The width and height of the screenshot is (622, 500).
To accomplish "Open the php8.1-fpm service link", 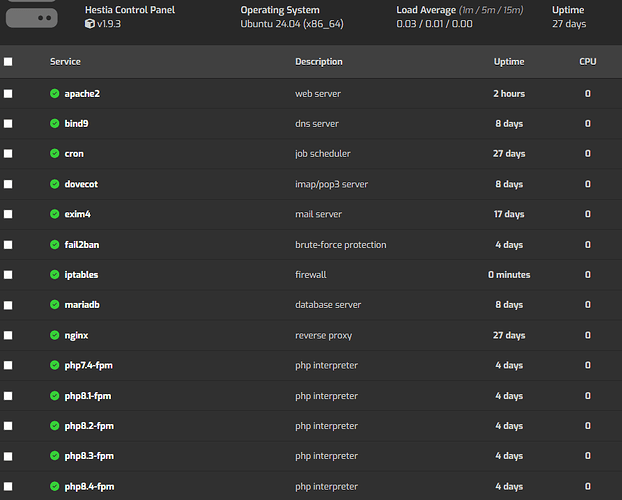I will click(x=88, y=396).
